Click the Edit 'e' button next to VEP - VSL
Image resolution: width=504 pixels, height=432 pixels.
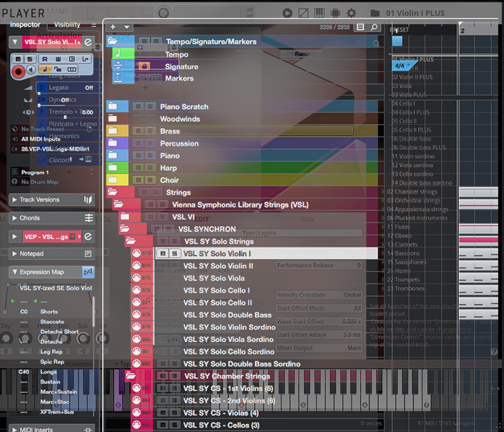pos(88,237)
